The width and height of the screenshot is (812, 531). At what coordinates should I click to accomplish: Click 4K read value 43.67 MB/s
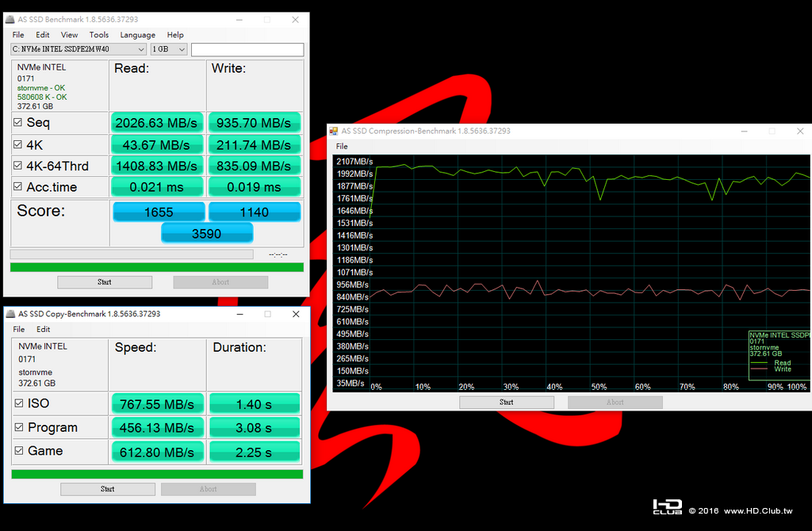click(156, 145)
